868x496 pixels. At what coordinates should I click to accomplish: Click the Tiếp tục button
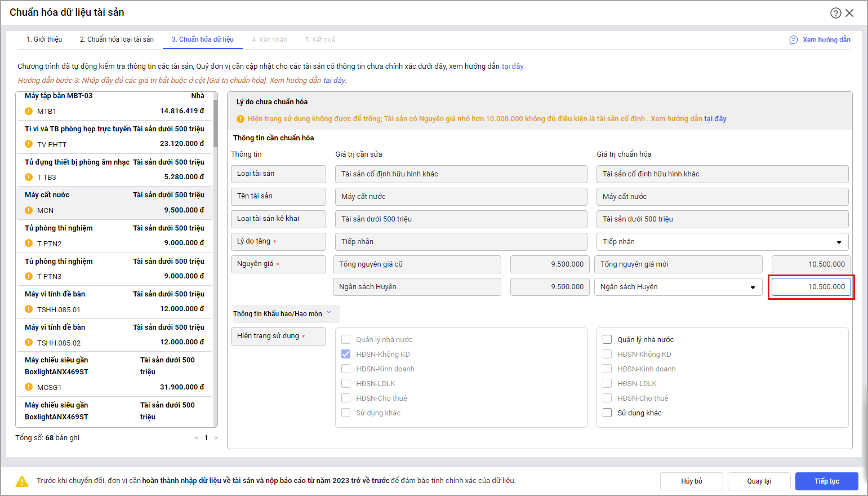826,481
